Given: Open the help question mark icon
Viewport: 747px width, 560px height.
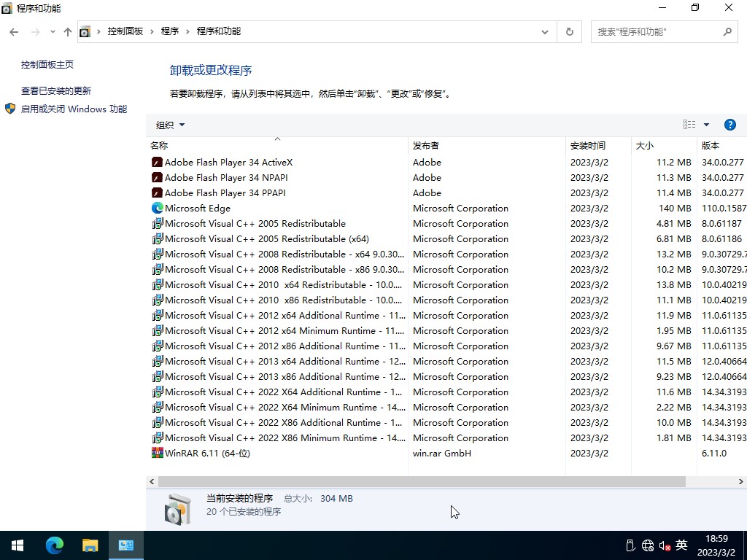Looking at the screenshot, I should pos(729,125).
